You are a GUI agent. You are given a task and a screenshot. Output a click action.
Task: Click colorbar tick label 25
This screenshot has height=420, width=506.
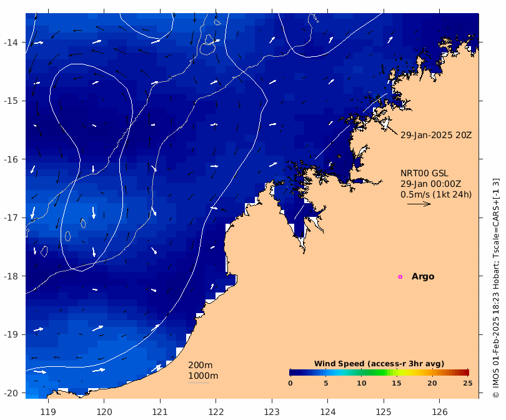click(468, 383)
